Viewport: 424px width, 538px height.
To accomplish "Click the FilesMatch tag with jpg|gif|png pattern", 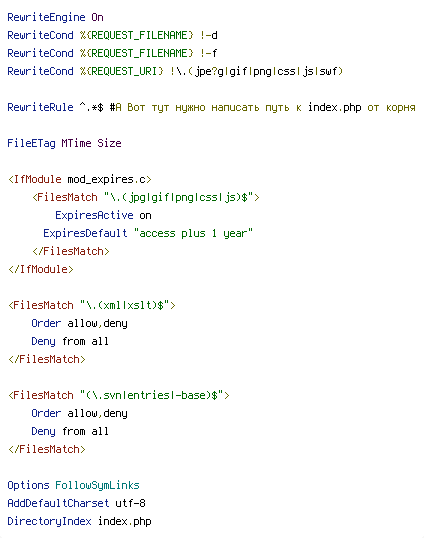I will tap(146, 197).
